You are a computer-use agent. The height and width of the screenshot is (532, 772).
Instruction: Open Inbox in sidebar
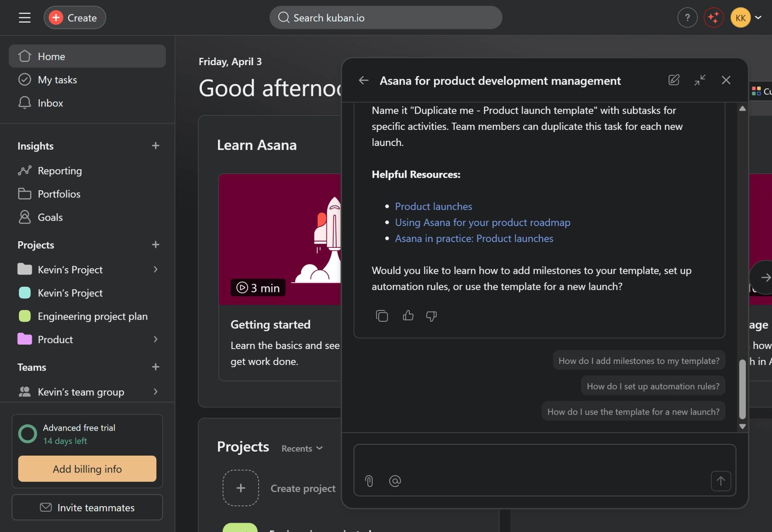click(87, 103)
